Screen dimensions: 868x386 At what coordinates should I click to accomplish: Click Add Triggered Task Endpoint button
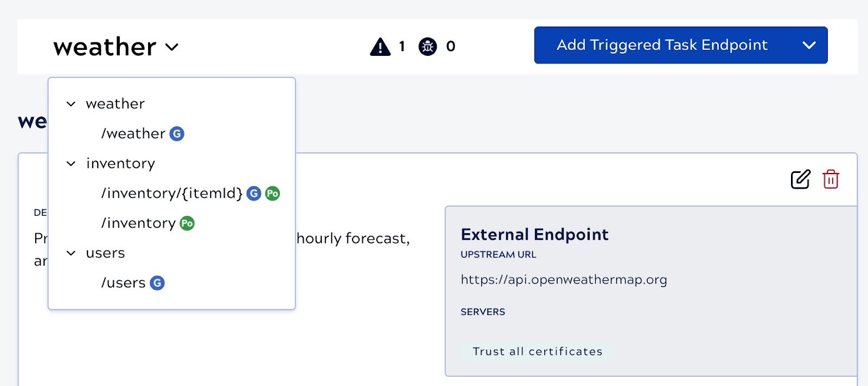[x=662, y=46]
